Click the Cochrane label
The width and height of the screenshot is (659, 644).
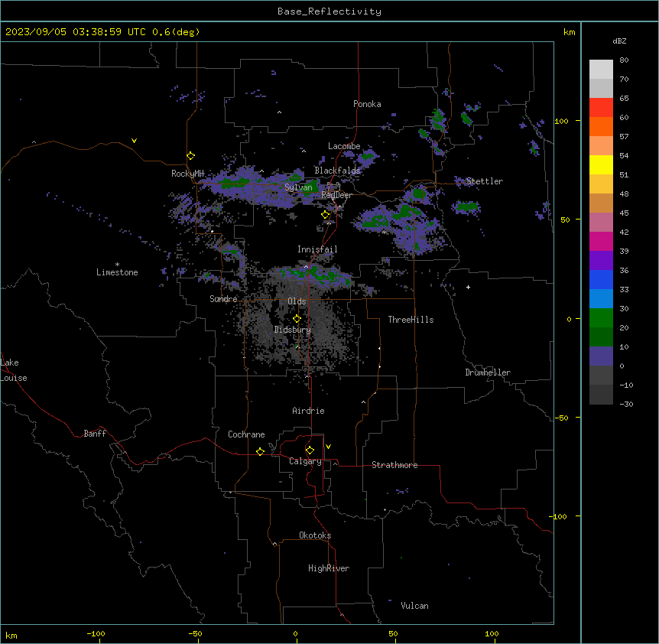coord(246,434)
